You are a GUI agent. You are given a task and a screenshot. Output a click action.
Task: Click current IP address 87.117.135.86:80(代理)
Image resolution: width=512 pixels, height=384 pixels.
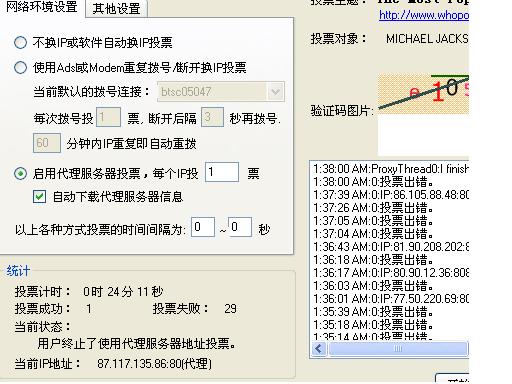click(154, 364)
